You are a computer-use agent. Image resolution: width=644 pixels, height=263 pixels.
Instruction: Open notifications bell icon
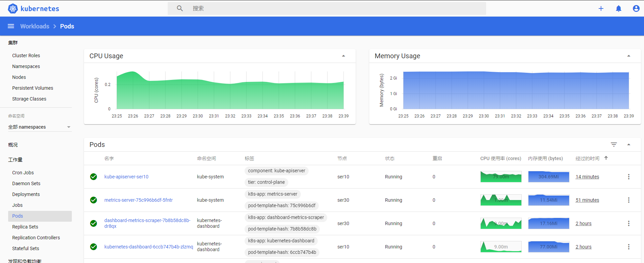[619, 8]
